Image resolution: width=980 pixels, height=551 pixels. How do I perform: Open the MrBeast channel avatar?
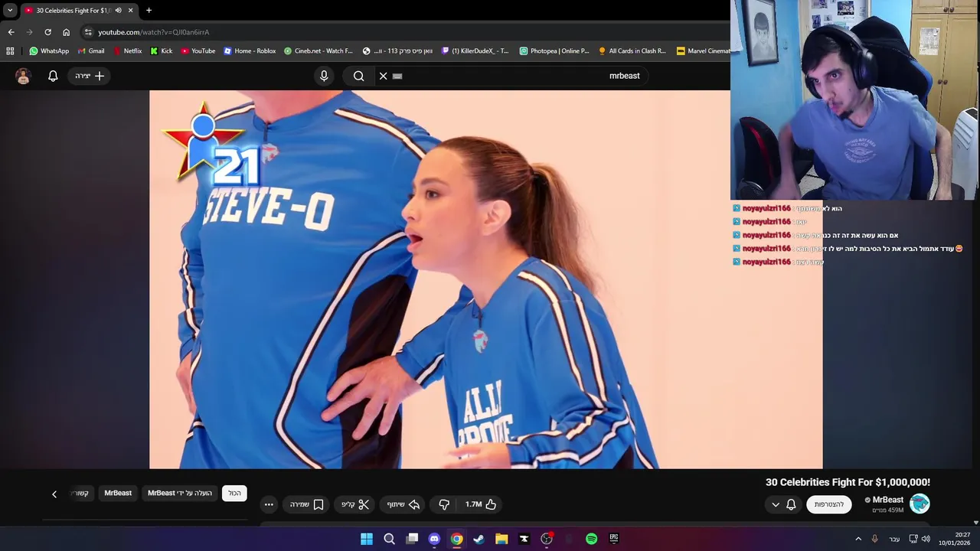(920, 504)
